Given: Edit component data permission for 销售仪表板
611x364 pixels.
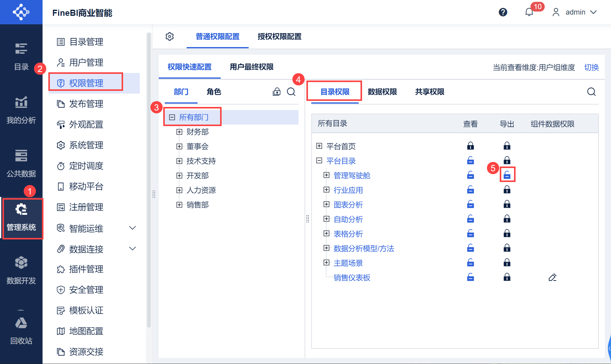Looking at the screenshot, I should coord(552,277).
